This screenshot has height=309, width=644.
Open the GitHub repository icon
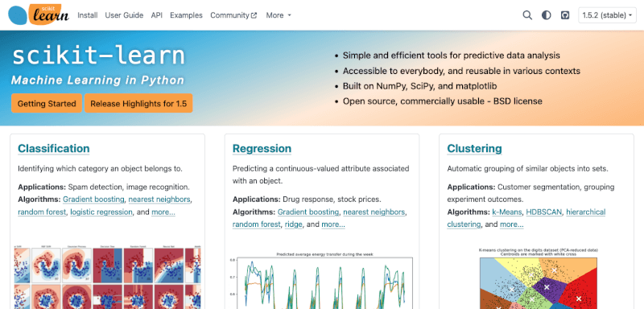click(x=565, y=15)
